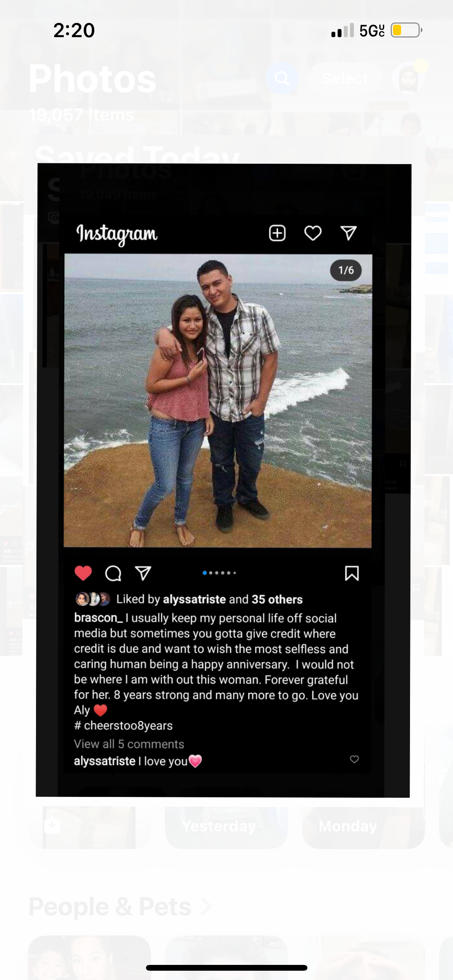Tap the Photos search magnifier icon

coord(282,79)
